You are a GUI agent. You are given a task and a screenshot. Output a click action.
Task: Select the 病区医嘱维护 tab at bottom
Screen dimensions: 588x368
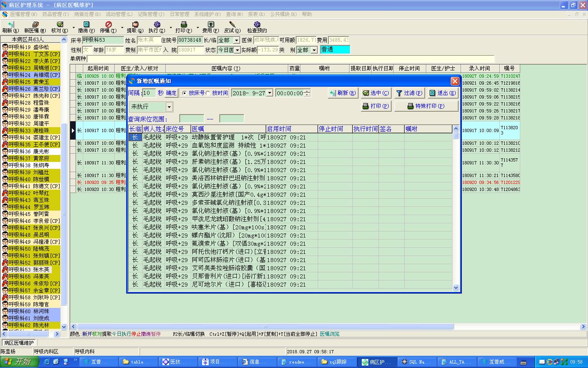point(19,343)
